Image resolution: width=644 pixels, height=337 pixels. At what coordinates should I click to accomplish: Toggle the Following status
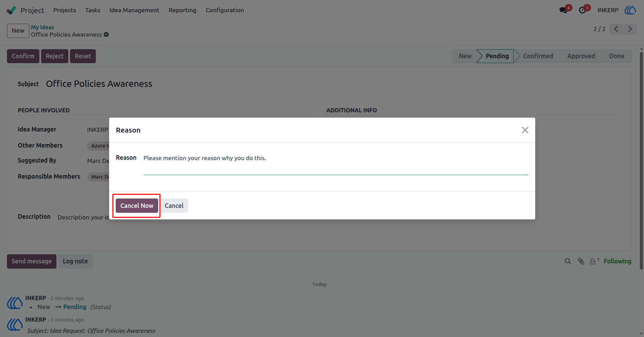point(618,261)
